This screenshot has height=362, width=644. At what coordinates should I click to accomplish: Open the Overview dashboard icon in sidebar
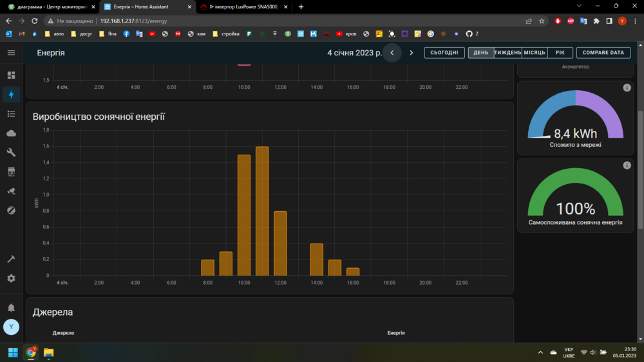11,75
